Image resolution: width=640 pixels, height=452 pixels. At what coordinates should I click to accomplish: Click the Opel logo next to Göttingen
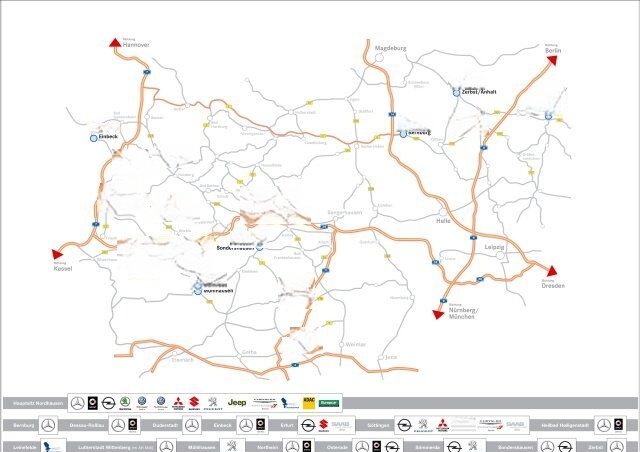coord(404,425)
